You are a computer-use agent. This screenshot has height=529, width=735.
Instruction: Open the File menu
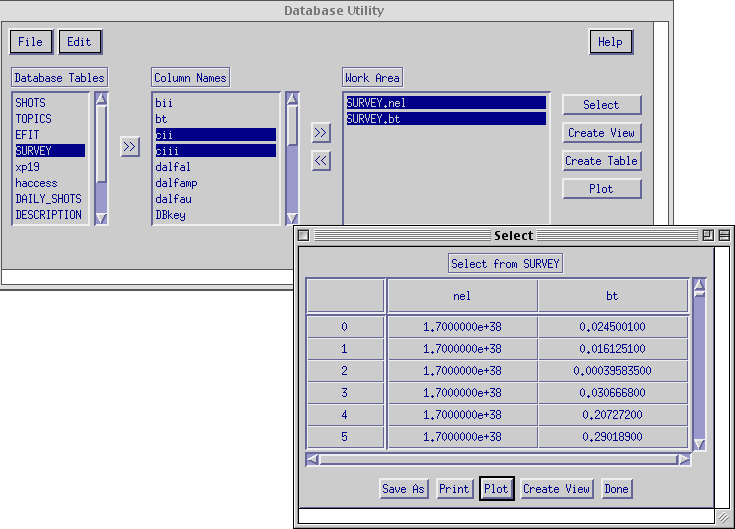31,42
